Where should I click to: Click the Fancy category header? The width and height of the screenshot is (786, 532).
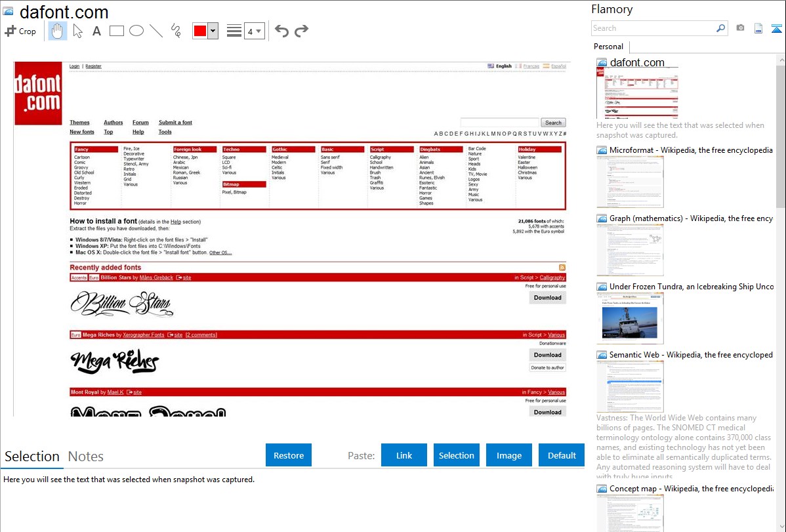pyautogui.click(x=96, y=150)
